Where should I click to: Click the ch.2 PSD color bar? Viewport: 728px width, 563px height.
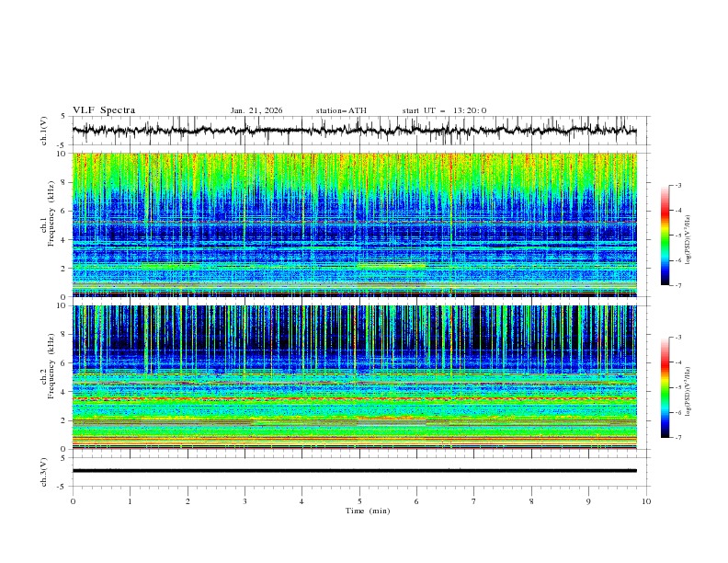665,387
